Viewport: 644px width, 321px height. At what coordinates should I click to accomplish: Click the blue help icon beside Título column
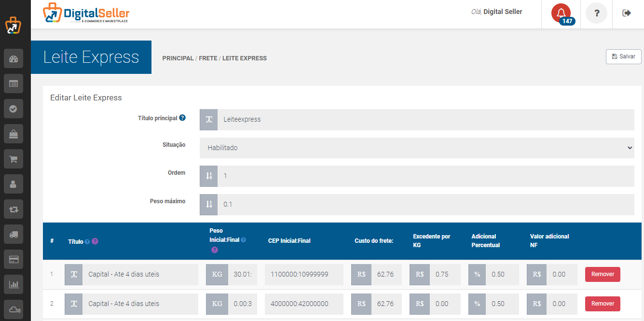[x=87, y=241]
